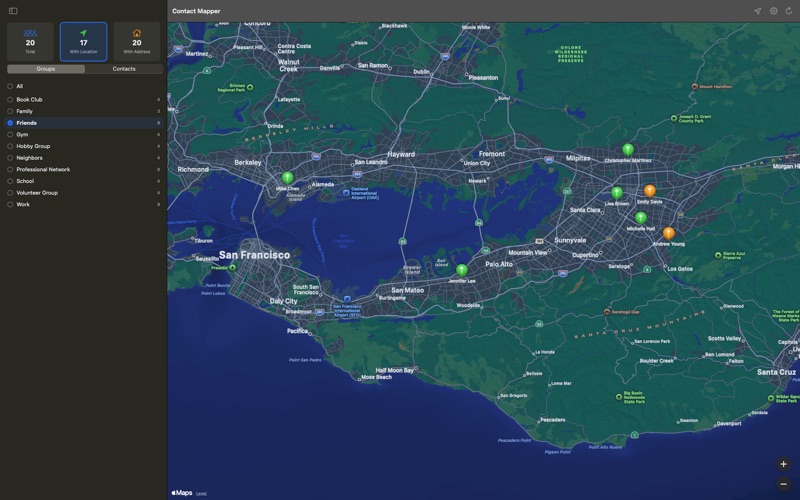
Task: Switch to the Groups tab
Action: [x=46, y=69]
